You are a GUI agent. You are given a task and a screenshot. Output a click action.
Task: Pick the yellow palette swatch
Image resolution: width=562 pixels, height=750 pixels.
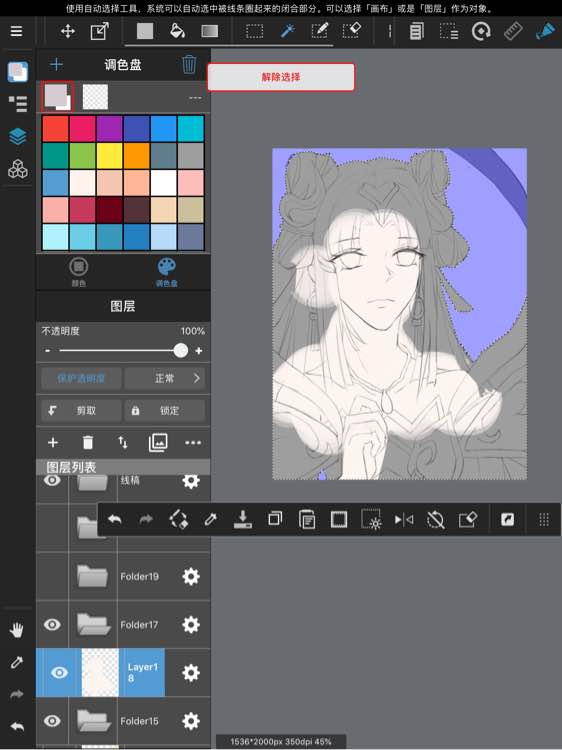110,156
